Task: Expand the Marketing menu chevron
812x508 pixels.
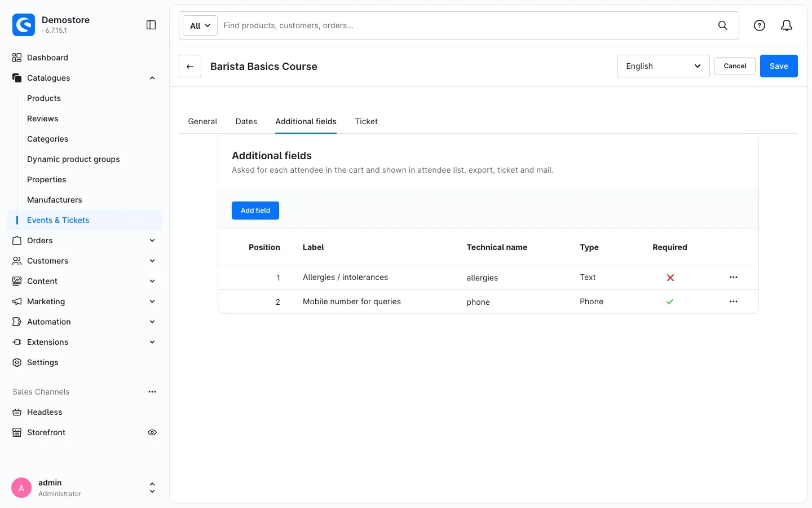Action: [x=152, y=301]
